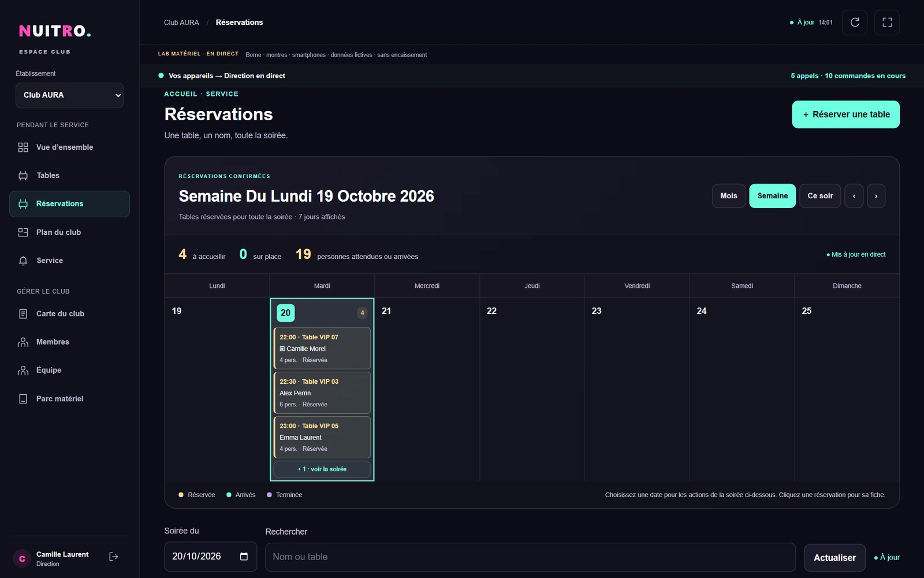The image size is (924, 578).
Task: Click the Réserver une table button
Action: tap(845, 114)
